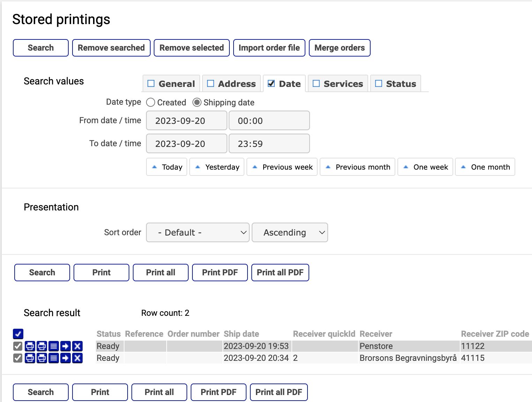Click the Penstore receiver cell

click(x=409, y=346)
